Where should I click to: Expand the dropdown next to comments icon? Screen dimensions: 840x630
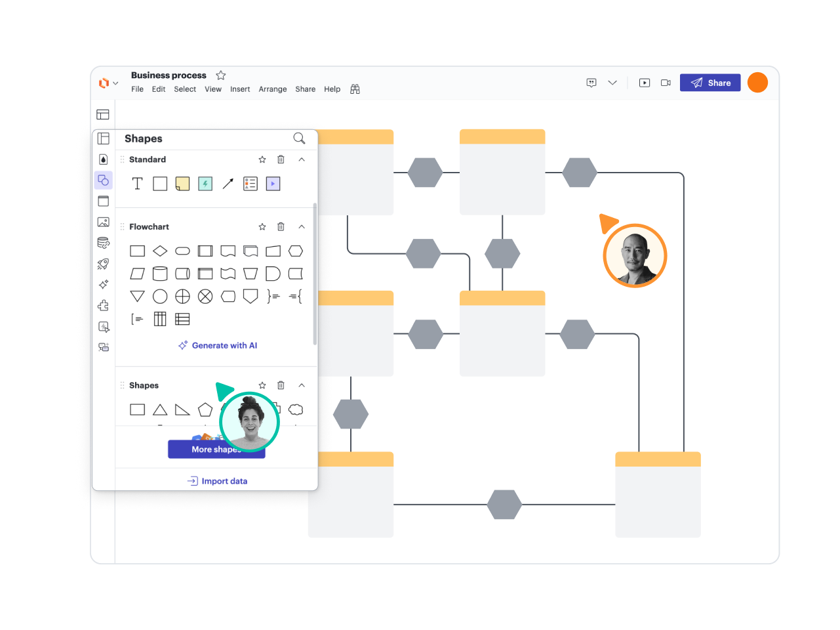[612, 83]
